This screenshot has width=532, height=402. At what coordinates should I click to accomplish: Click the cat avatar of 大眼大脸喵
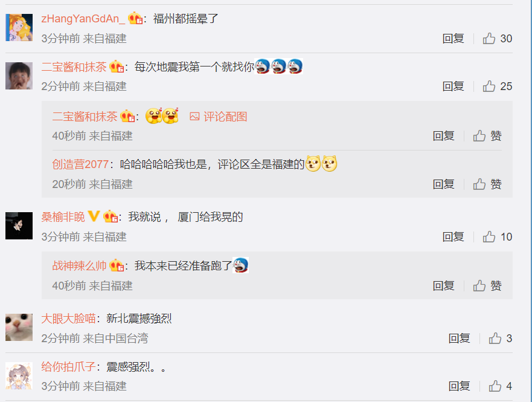click(19, 327)
